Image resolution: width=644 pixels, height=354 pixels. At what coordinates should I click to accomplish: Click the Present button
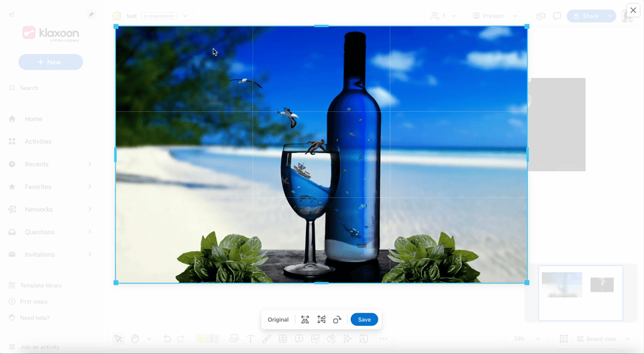488,16
